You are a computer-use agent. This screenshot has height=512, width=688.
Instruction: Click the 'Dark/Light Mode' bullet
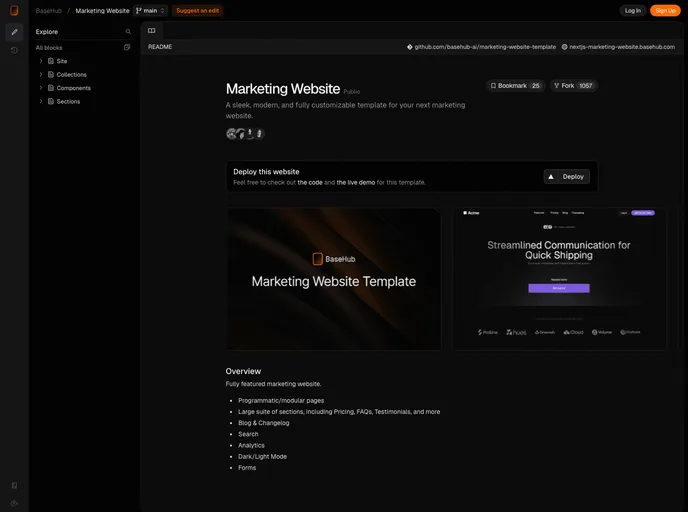click(x=262, y=456)
